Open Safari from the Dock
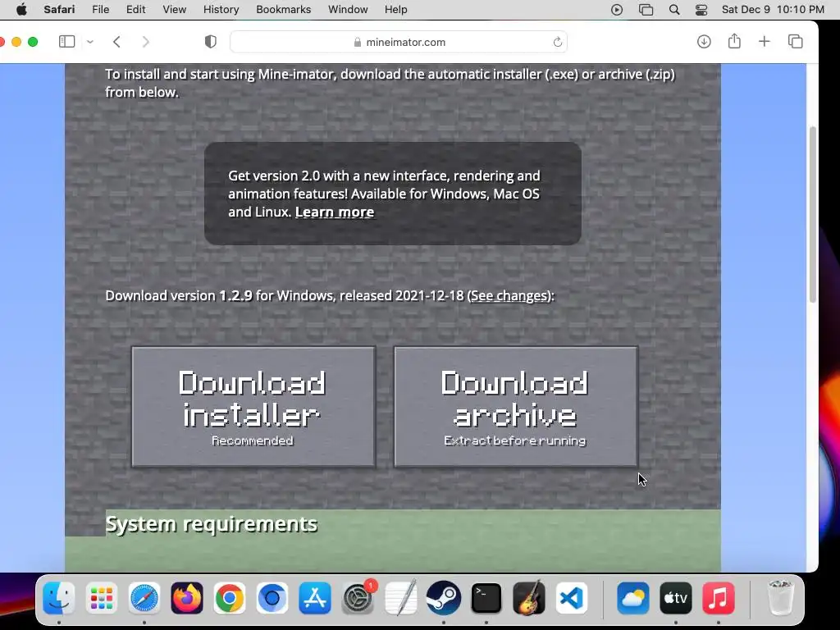This screenshot has height=630, width=840. (x=144, y=598)
